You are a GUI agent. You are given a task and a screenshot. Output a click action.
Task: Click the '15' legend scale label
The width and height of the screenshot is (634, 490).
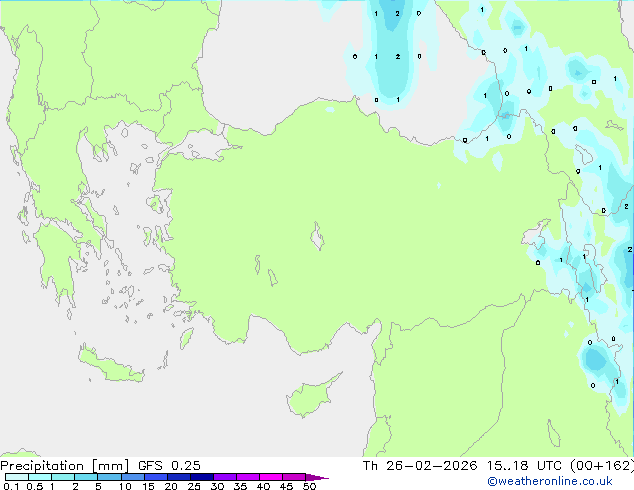coord(148,486)
